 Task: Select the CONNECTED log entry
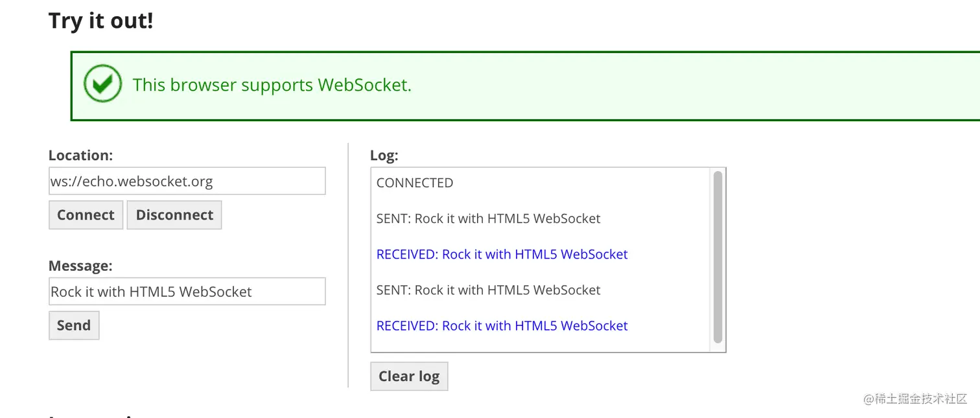(415, 183)
